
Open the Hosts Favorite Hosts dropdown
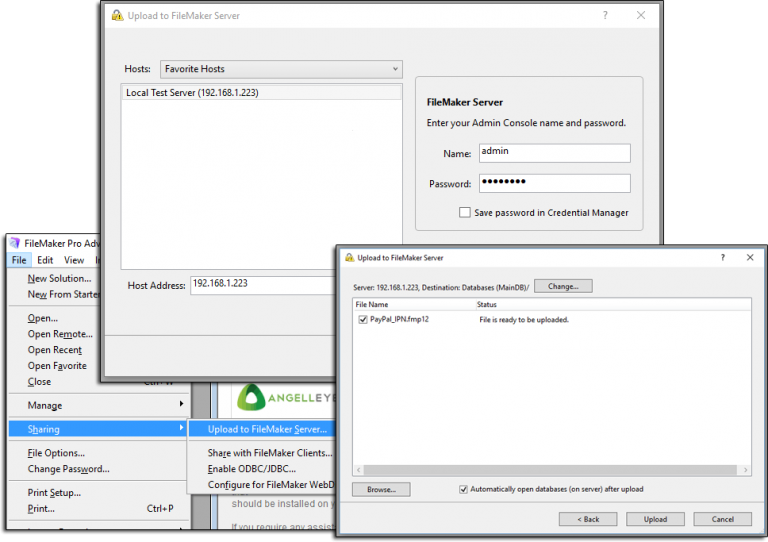click(x=281, y=69)
